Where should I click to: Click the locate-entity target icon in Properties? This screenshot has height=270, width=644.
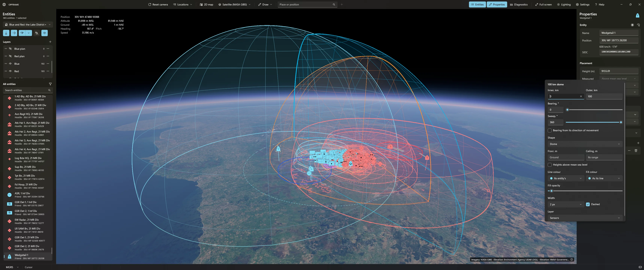coord(632,25)
